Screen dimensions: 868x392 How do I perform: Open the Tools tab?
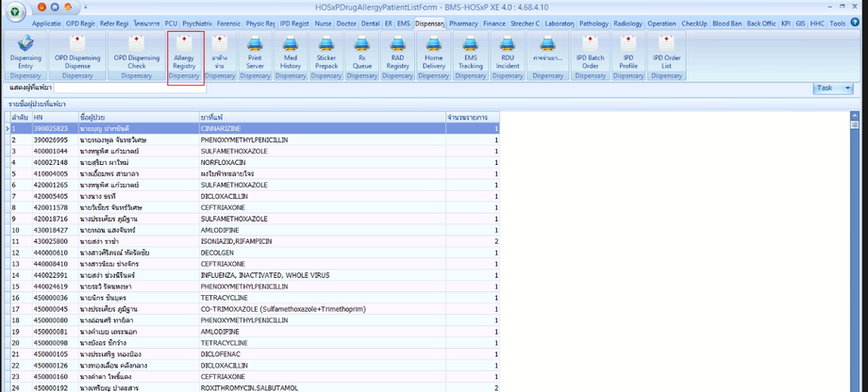click(x=838, y=24)
